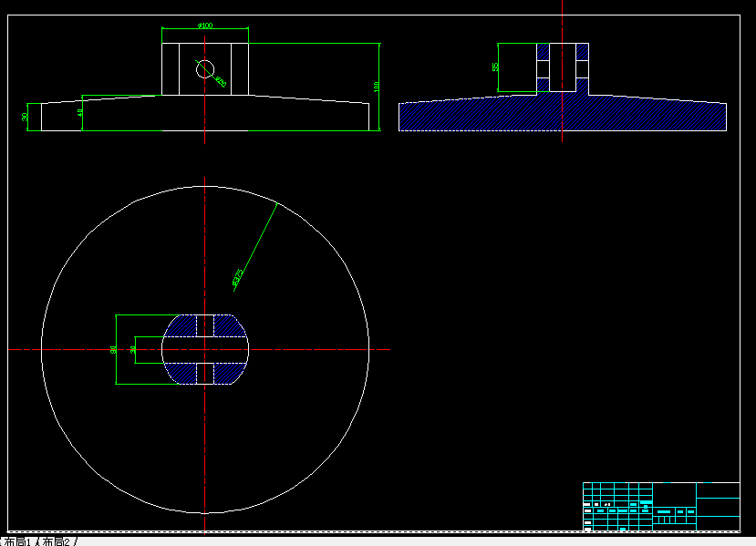Select the 30 edge thickness dimension, front view

[25, 117]
